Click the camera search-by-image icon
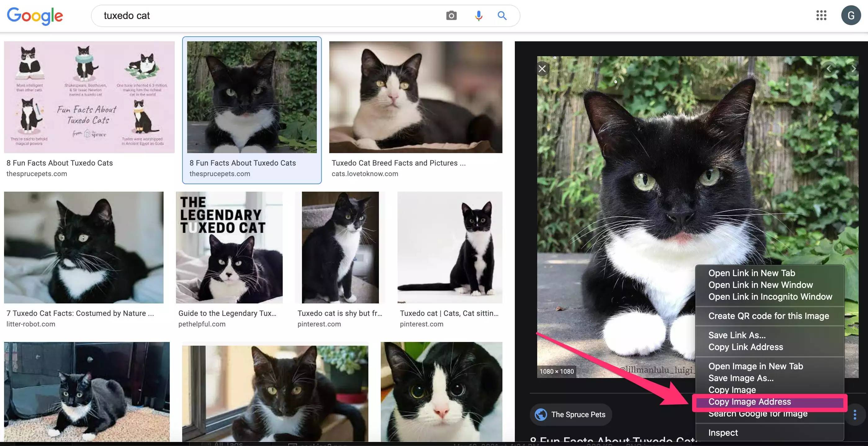 click(x=451, y=16)
